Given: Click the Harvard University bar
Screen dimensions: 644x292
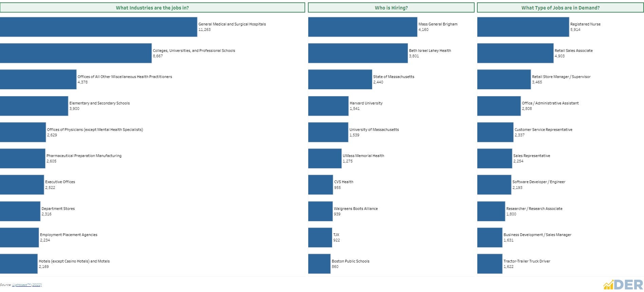Looking at the screenshot, I should tap(328, 106).
